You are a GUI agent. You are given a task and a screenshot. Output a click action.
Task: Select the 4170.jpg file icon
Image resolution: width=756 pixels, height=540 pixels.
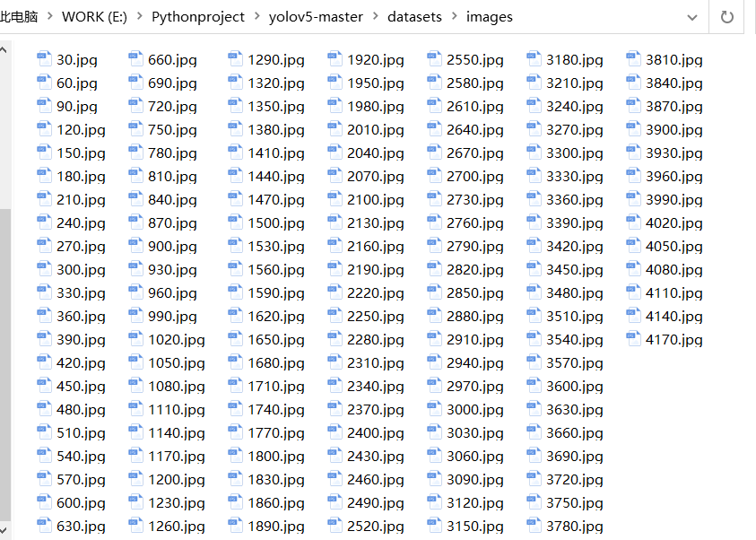coord(634,340)
